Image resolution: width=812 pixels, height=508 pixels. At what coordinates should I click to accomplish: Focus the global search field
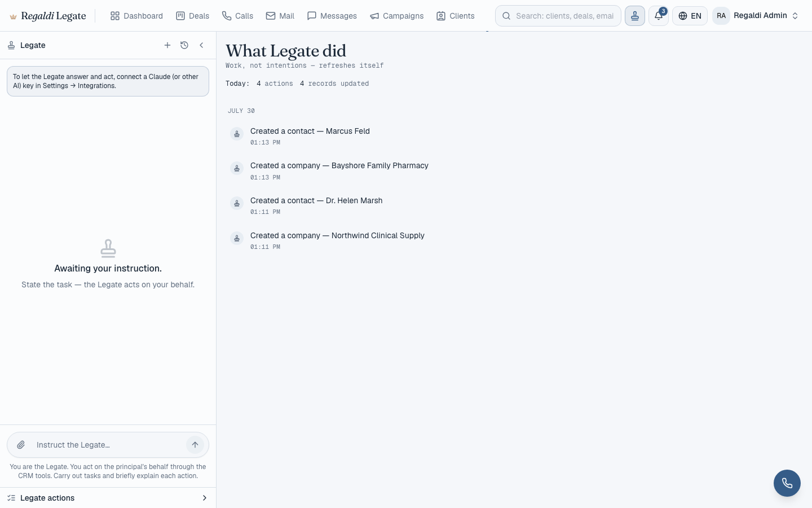(558, 16)
